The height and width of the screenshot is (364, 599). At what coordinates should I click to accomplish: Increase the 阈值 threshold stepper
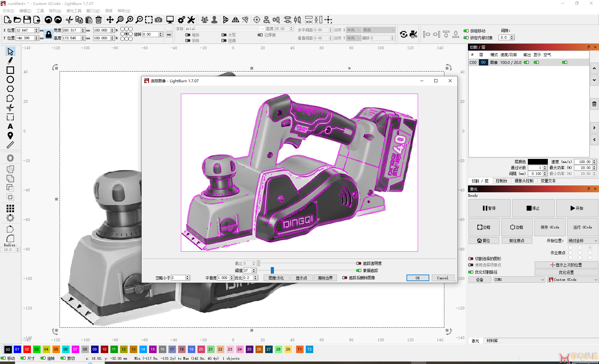pyautogui.click(x=254, y=269)
